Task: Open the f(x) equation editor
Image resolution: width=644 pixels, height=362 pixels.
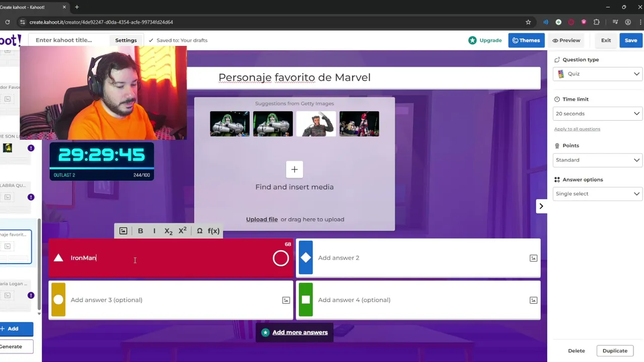Action: point(213,231)
